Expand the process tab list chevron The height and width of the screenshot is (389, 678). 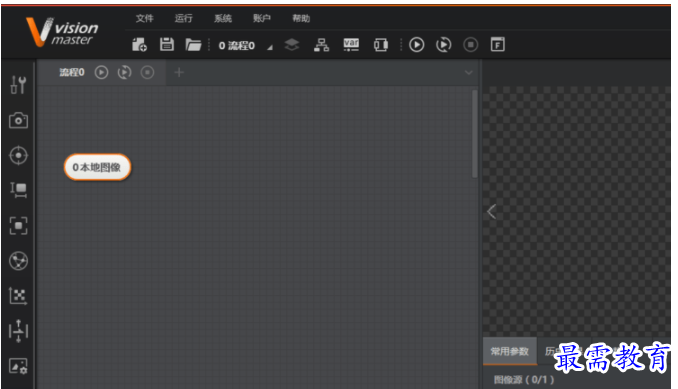coord(468,73)
